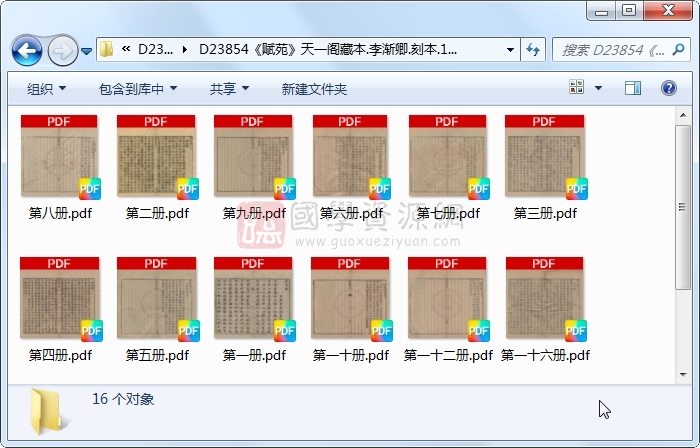Open the 共享 menu
The width and height of the screenshot is (700, 448).
(229, 89)
